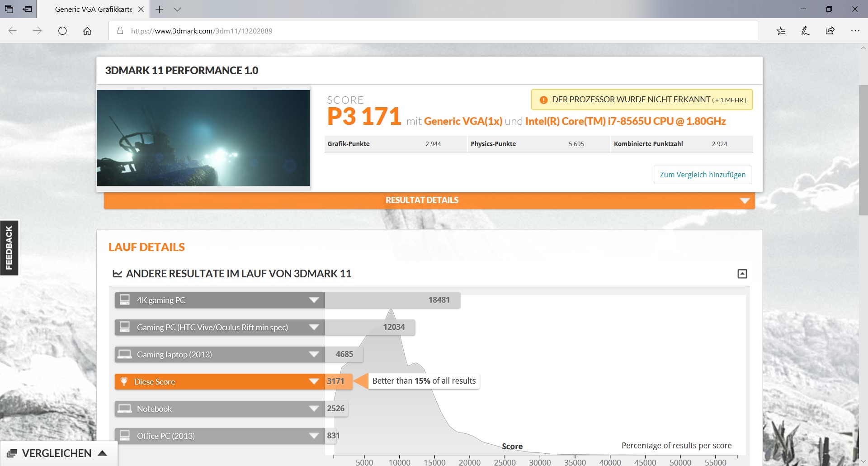Click the LAUF DETAILS heading
The width and height of the screenshot is (868, 466).
click(146, 247)
